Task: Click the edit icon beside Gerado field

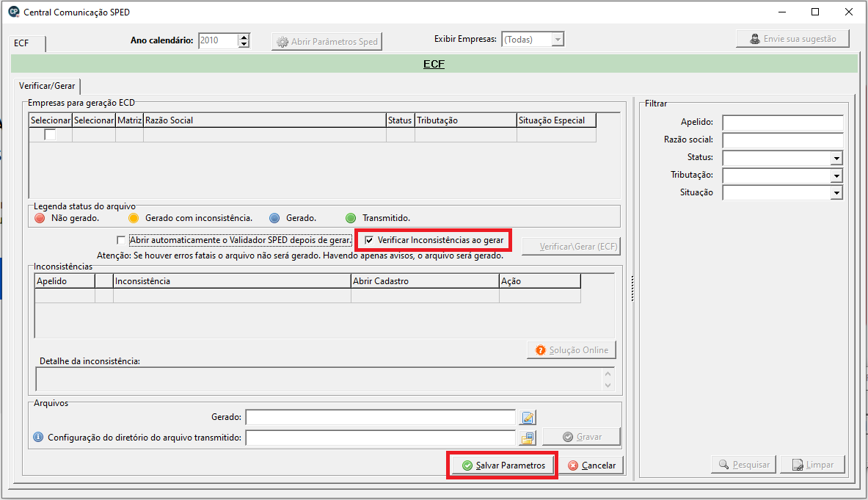Action: [528, 418]
